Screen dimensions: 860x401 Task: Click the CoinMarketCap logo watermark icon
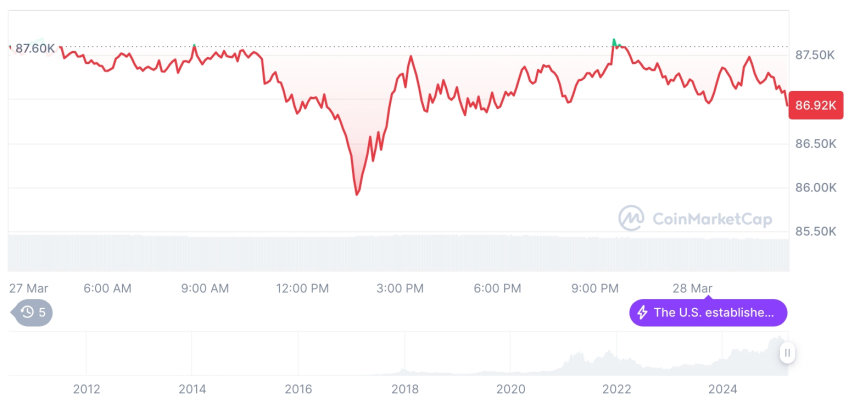[x=630, y=218]
